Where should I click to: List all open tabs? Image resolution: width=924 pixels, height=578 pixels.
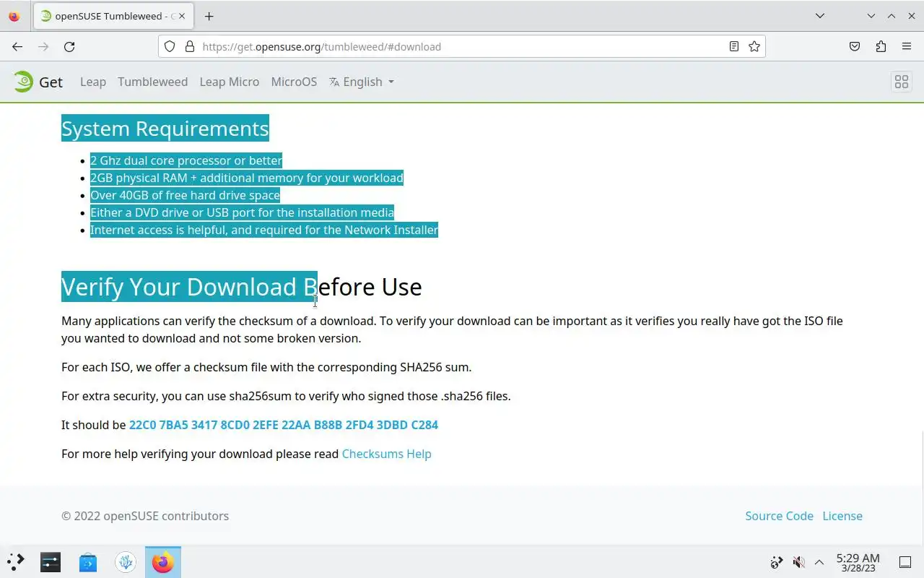tap(820, 16)
